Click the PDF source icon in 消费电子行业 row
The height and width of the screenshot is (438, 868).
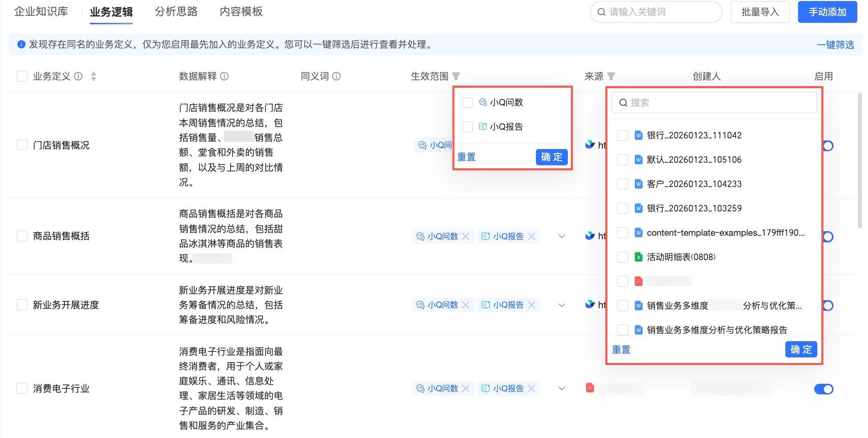(590, 388)
